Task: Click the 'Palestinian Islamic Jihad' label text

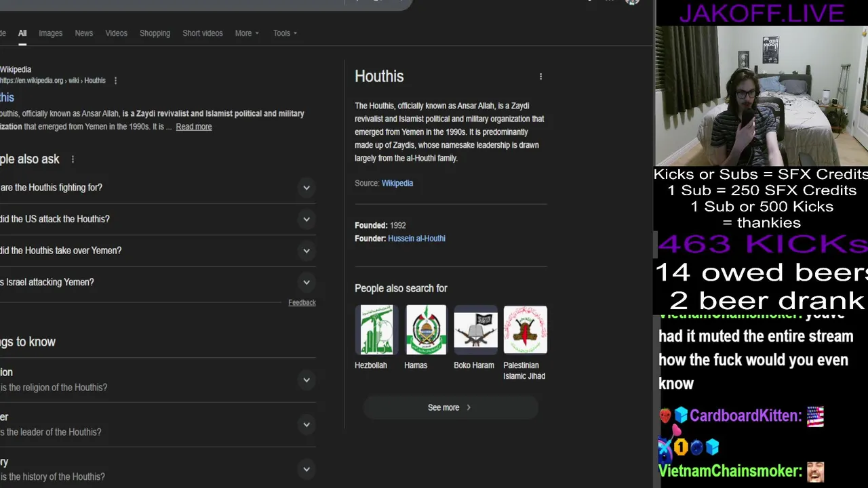Action: 524,371
